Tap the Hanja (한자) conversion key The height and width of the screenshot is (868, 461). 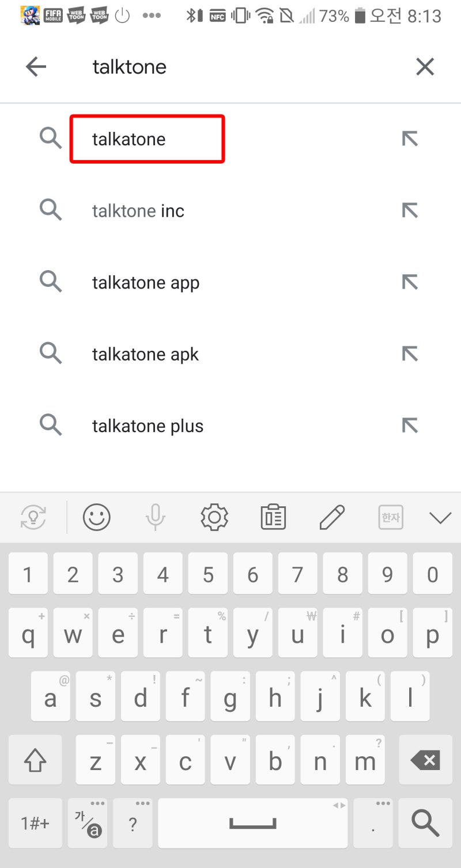point(390,517)
